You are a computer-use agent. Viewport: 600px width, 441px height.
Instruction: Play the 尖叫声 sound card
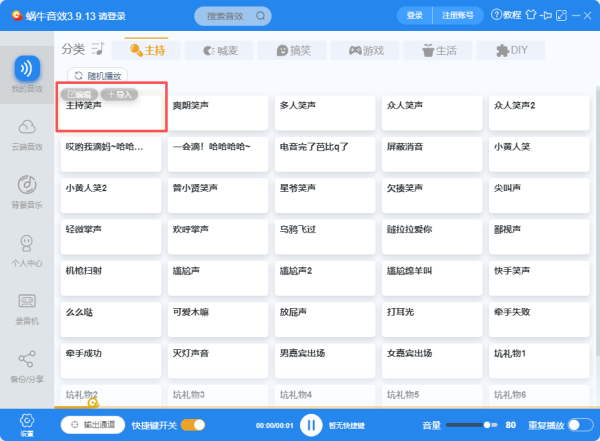[x=540, y=195]
